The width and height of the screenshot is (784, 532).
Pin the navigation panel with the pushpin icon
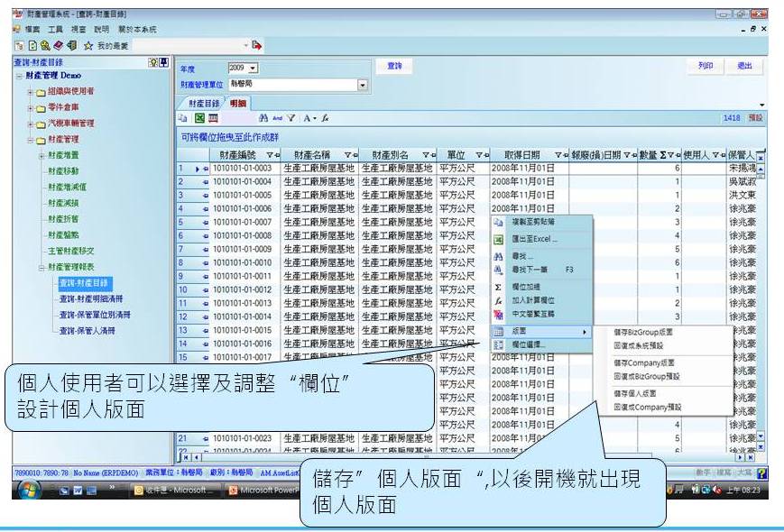(164, 62)
